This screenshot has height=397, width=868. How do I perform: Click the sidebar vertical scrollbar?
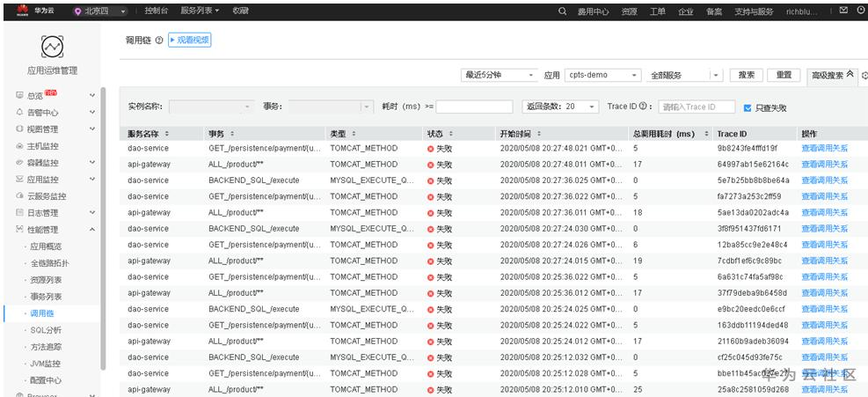[x=103, y=229]
